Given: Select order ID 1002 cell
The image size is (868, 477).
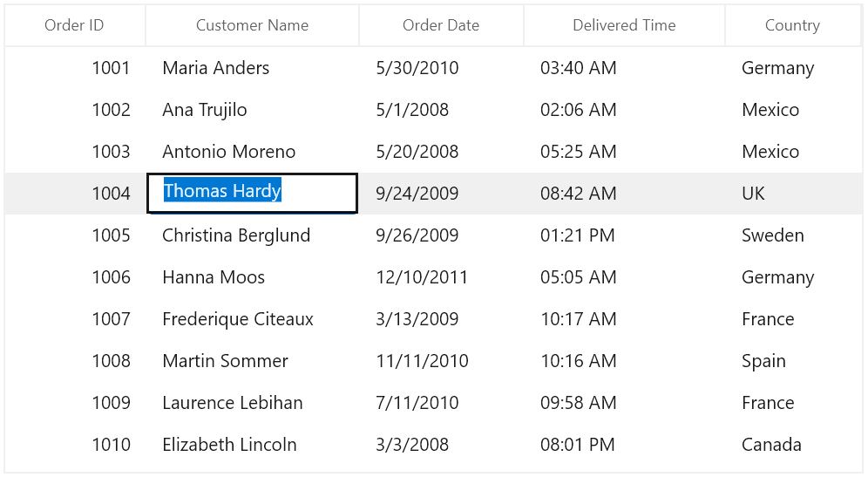Looking at the screenshot, I should coord(75,110).
